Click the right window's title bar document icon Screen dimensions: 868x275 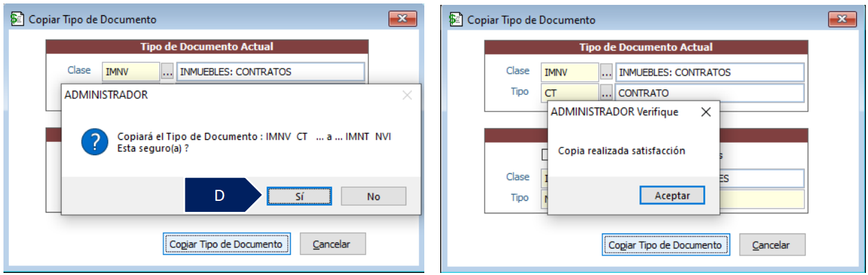coord(456,20)
